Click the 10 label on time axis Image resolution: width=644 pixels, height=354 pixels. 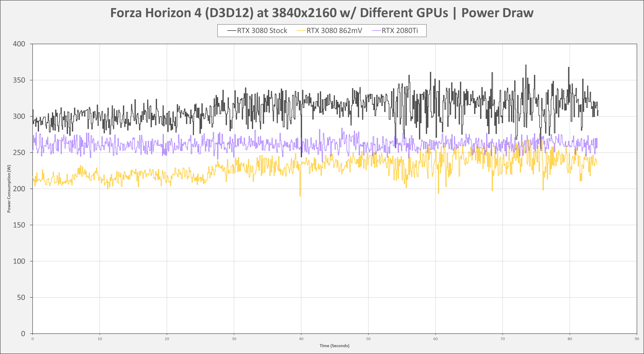point(100,339)
